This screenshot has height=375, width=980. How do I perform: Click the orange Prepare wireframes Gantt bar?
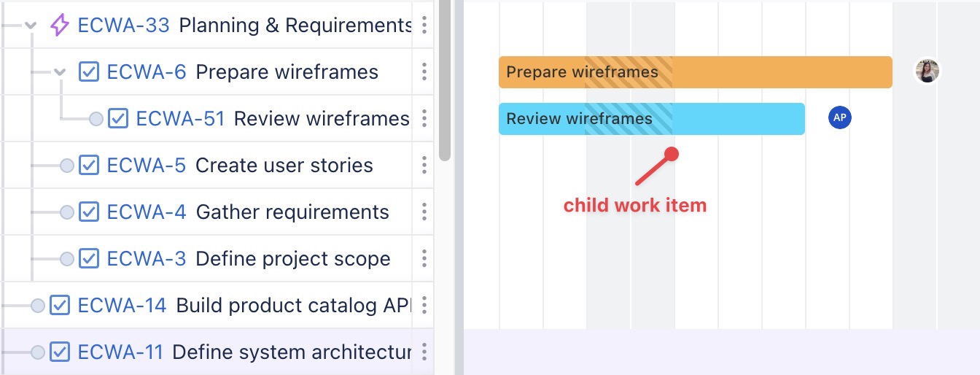[x=766, y=72]
